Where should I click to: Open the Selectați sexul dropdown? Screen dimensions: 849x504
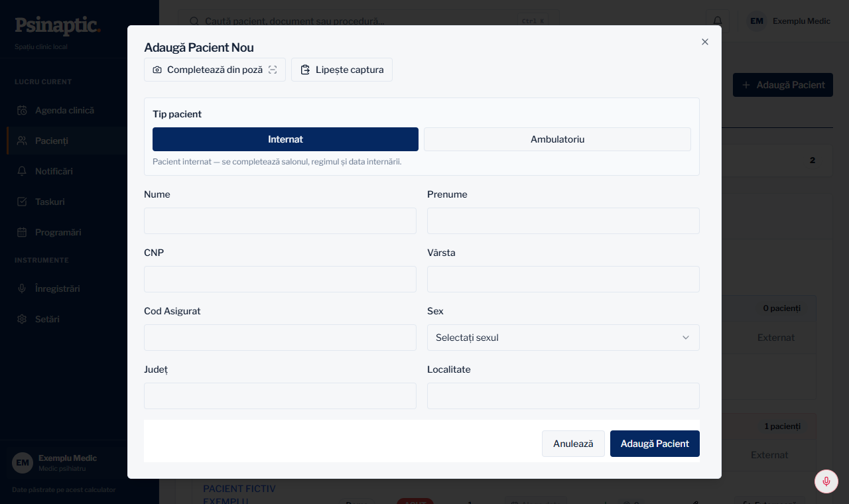[563, 338]
